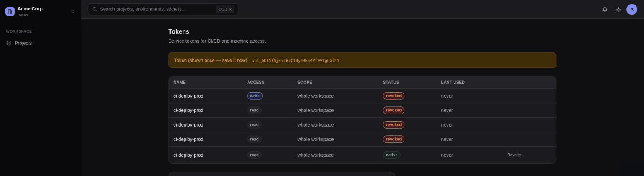This screenshot has height=176, width=644.
Task: Toggle the light/dark theme sun icon
Action: click(x=618, y=9)
